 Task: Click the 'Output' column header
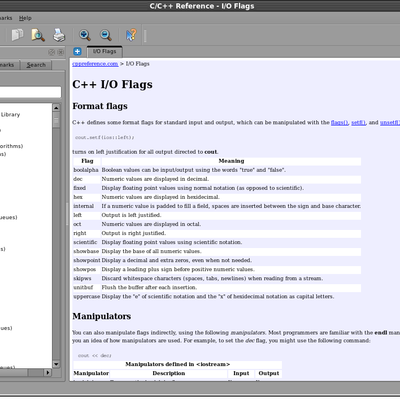[x=269, y=373]
